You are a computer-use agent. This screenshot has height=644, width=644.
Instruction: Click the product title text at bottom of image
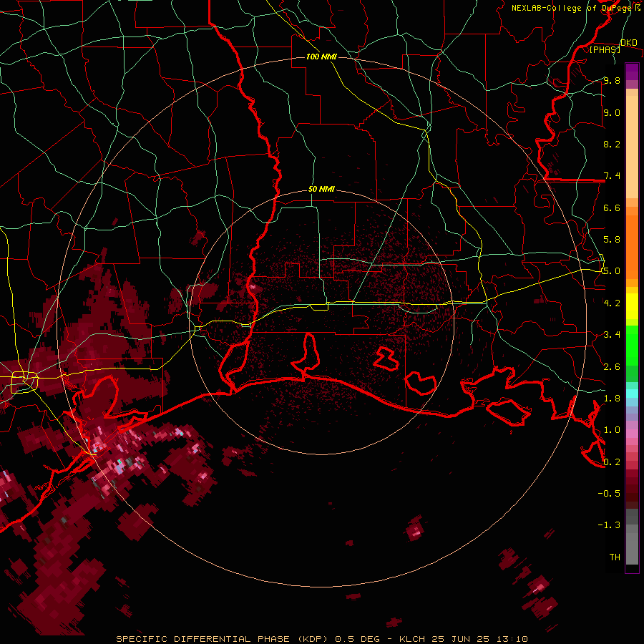pyautogui.click(x=321, y=639)
